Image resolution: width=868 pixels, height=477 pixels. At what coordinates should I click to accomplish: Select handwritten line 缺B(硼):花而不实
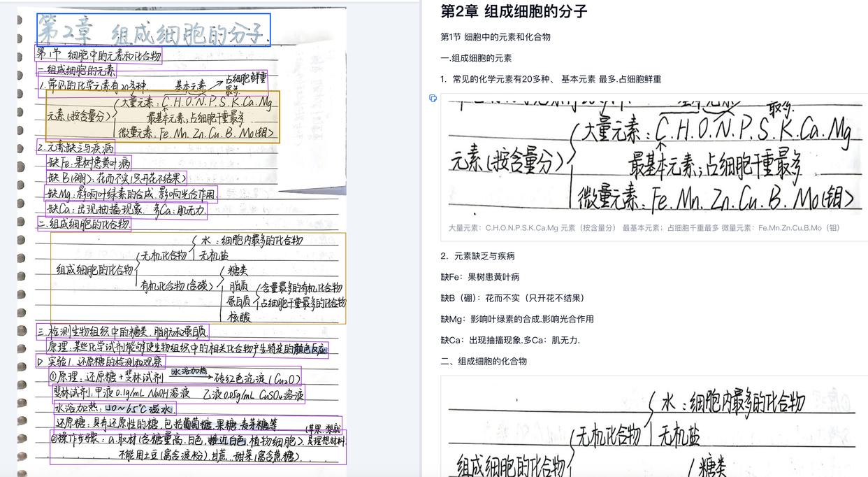116,178
